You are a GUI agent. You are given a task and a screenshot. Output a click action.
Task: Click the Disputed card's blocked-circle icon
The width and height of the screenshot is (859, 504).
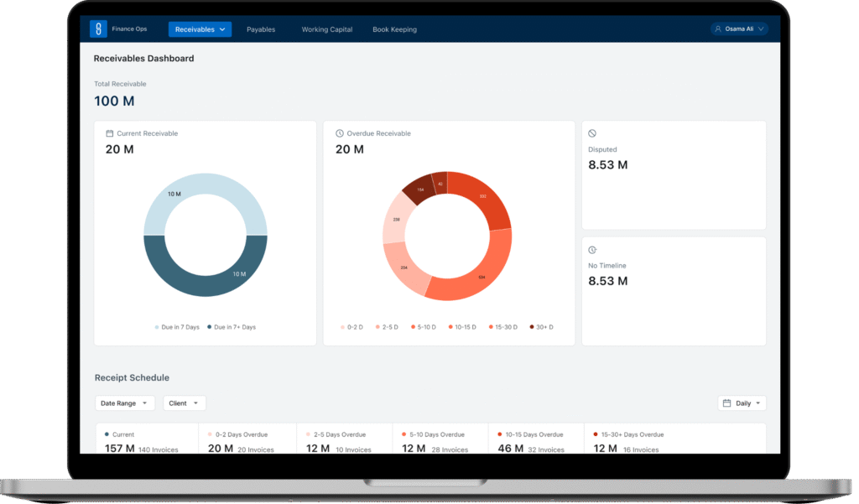pyautogui.click(x=592, y=133)
